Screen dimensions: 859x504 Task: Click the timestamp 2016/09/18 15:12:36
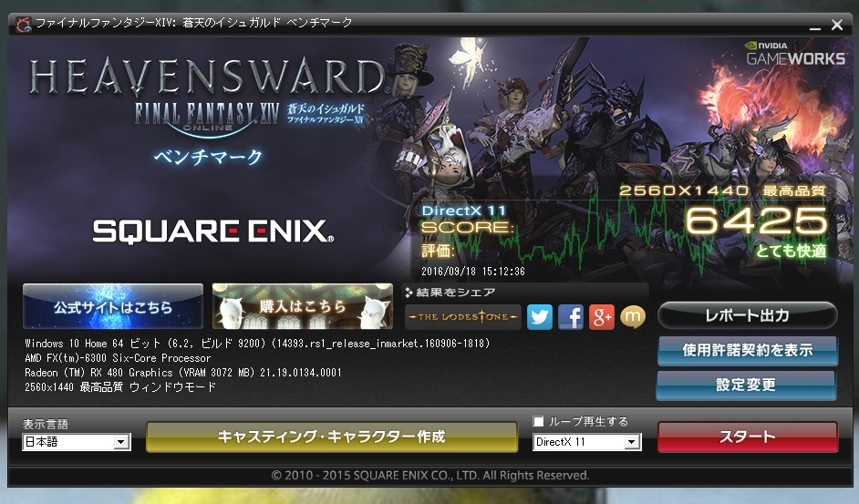472,272
